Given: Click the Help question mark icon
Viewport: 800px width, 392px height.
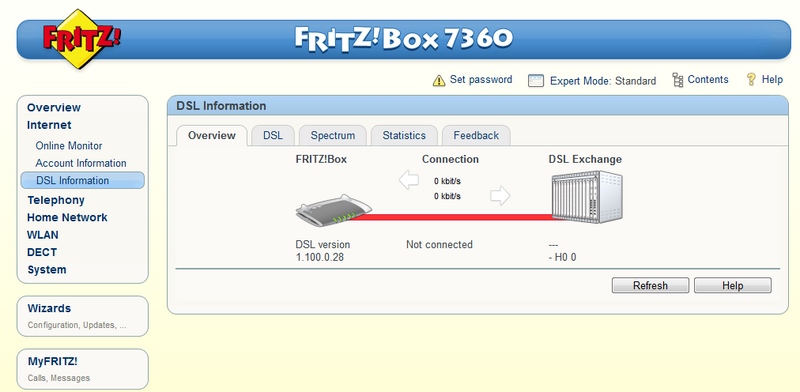Looking at the screenshot, I should [751, 79].
